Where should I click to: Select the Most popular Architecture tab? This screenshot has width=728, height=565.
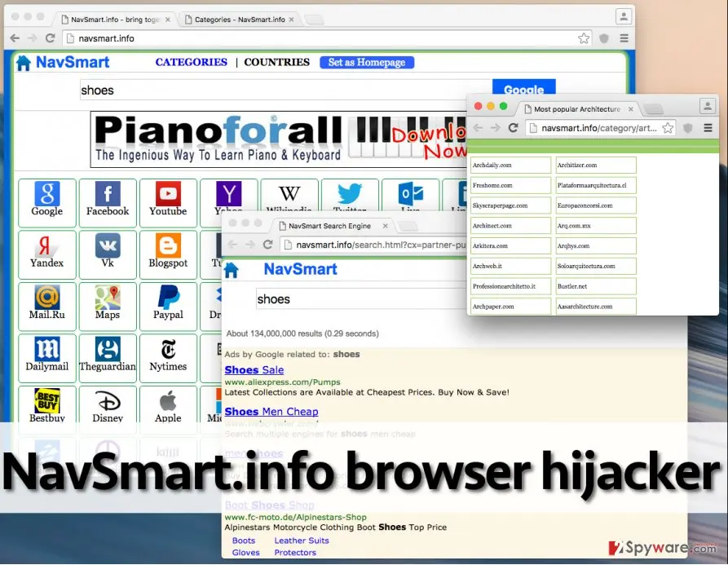(x=577, y=109)
